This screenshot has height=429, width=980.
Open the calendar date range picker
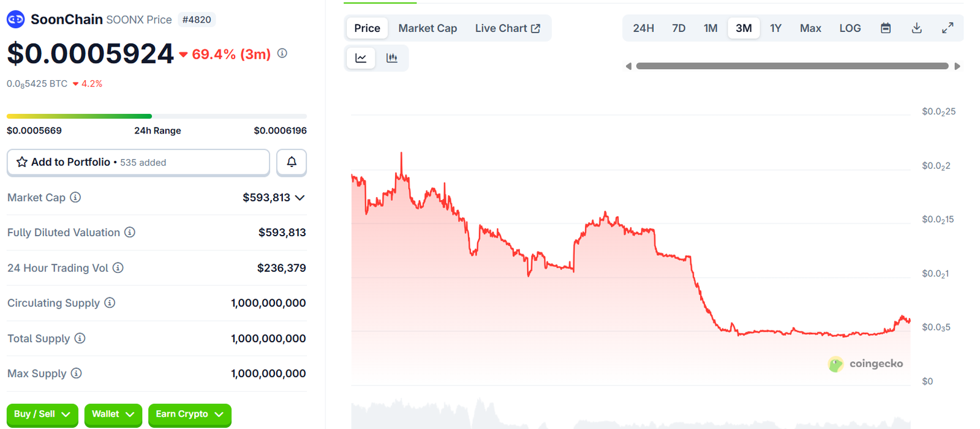[886, 28]
